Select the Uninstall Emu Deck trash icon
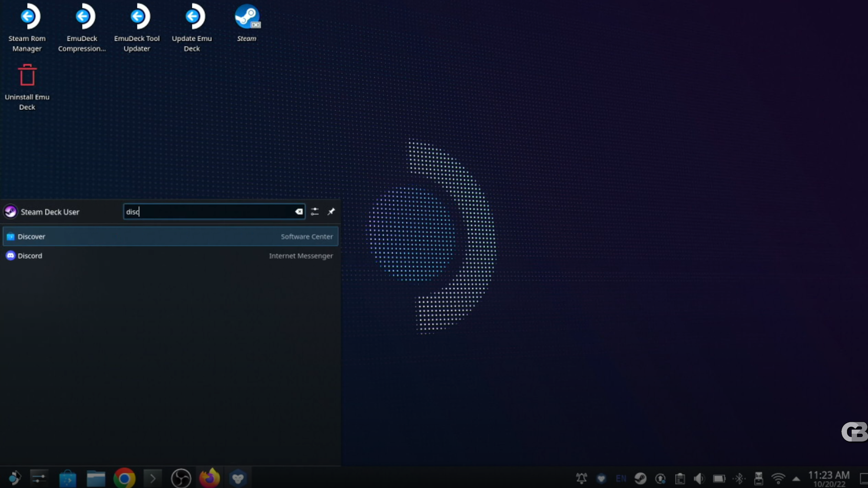Image resolution: width=868 pixels, height=488 pixels. (27, 87)
